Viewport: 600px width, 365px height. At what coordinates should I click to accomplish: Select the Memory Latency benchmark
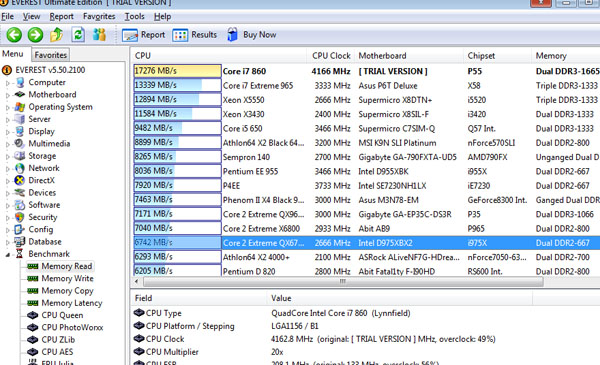click(x=72, y=303)
